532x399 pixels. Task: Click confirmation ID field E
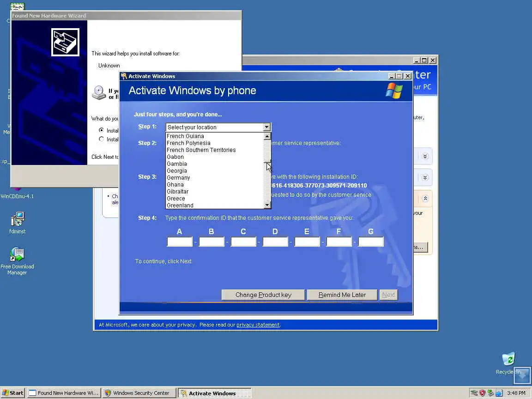(307, 242)
